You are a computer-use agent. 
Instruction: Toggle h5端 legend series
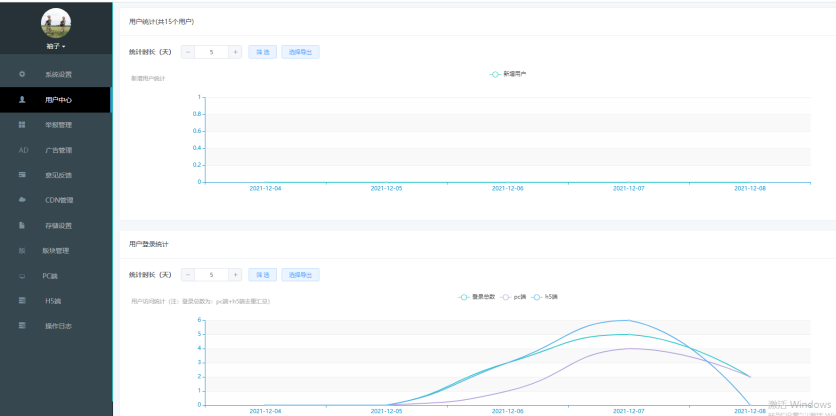(544, 297)
